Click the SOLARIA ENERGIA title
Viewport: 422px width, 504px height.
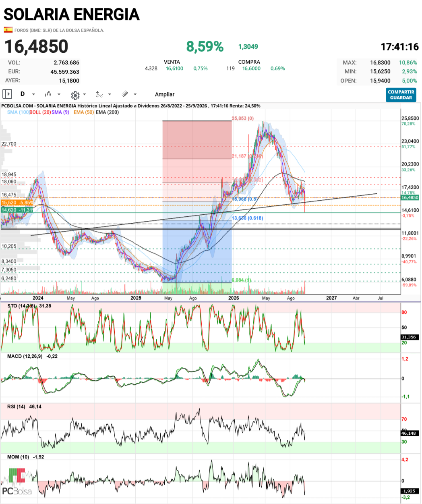point(72,15)
